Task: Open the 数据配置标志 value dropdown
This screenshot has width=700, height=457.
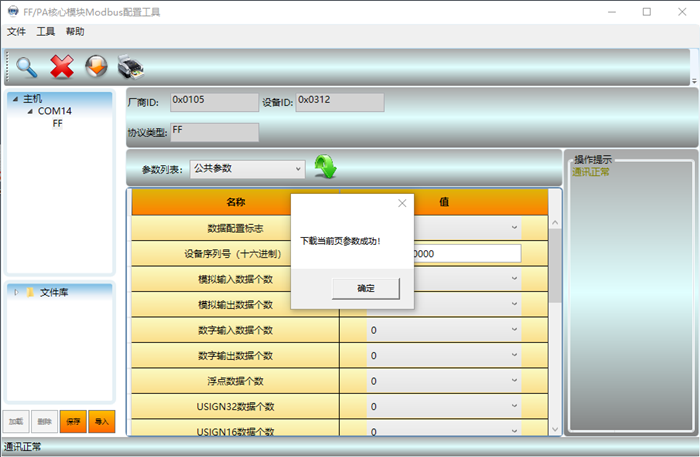Action: (x=514, y=228)
